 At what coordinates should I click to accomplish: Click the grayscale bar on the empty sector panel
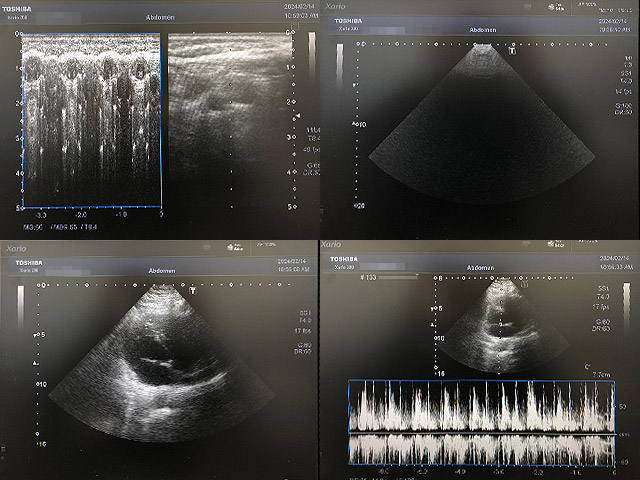pos(340,67)
